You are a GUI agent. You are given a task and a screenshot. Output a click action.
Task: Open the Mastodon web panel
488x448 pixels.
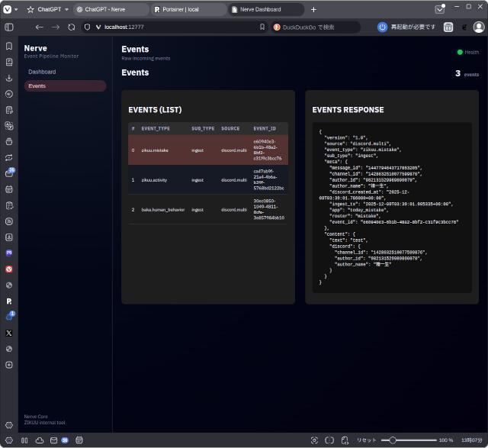9,253
